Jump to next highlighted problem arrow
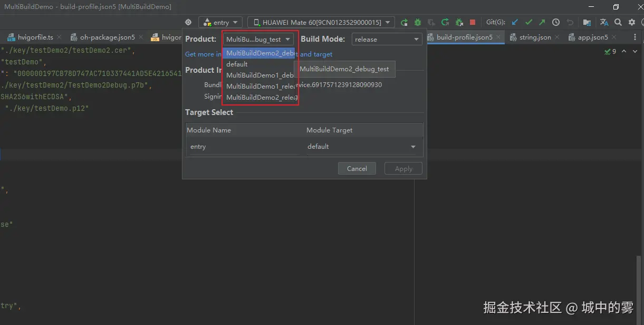The image size is (644, 325). click(x=636, y=52)
